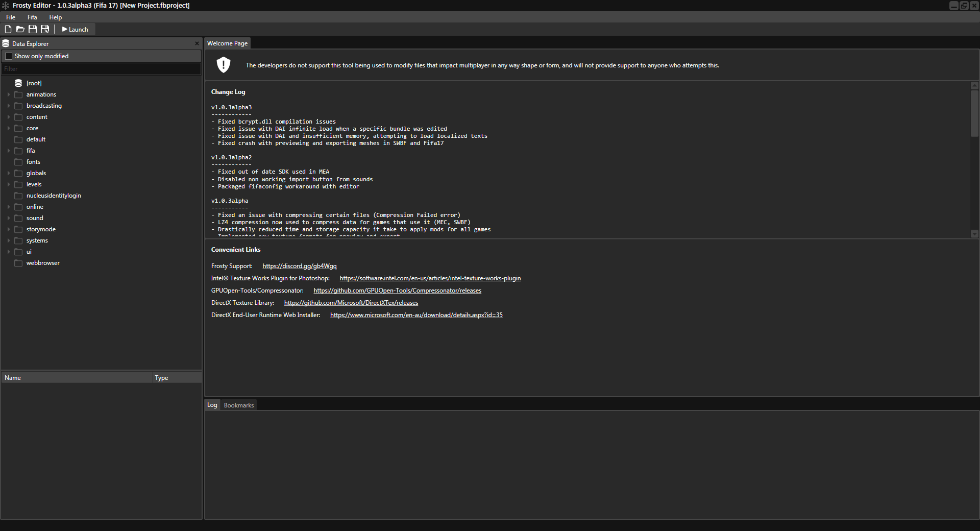Click the shield warning icon

tap(224, 65)
